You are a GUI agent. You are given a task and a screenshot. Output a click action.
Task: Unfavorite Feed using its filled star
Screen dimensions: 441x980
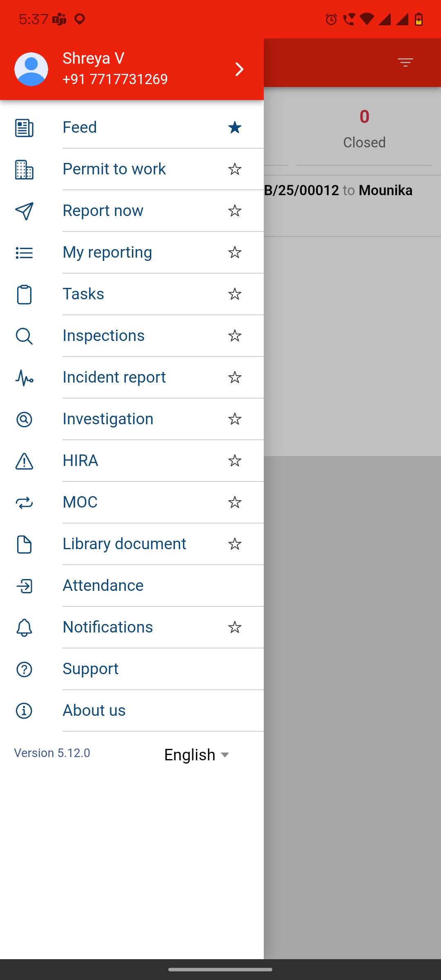click(235, 128)
